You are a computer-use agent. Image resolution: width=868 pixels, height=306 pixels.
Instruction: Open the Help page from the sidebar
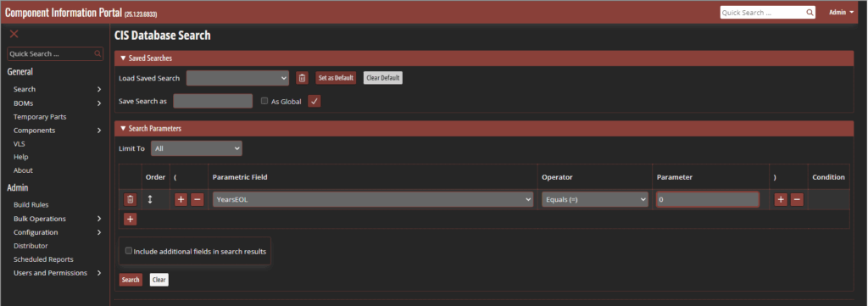(x=21, y=157)
